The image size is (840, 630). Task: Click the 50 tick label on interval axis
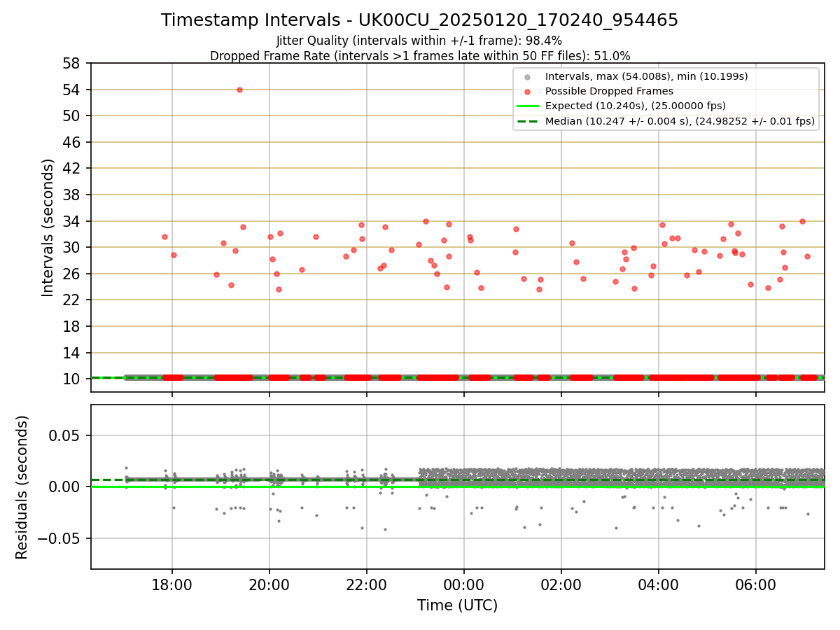tap(73, 115)
